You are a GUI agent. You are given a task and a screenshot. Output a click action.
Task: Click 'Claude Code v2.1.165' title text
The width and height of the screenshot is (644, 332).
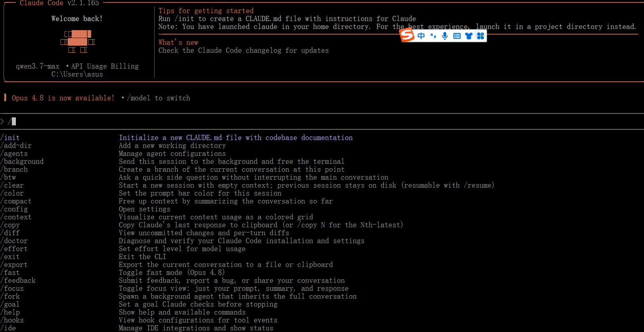tap(59, 3)
